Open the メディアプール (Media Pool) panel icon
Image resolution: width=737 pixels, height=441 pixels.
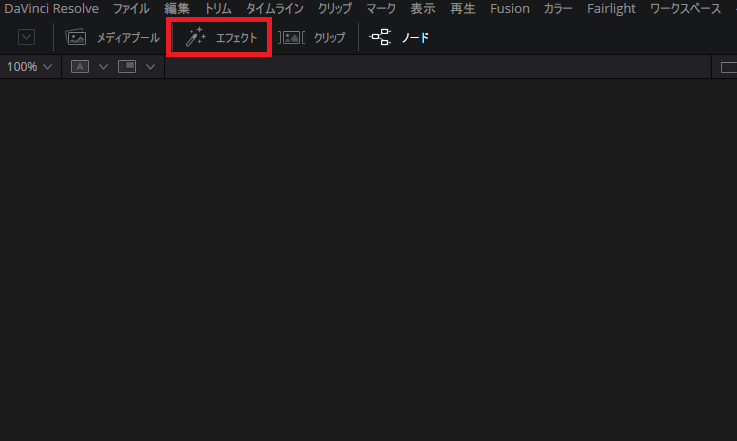coord(76,38)
